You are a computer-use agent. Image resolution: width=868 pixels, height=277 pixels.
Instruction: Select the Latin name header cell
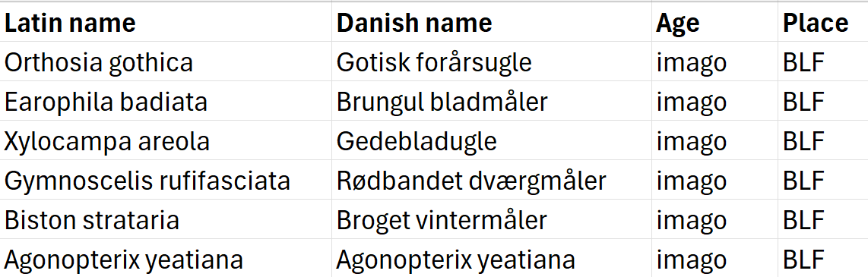tap(166, 23)
